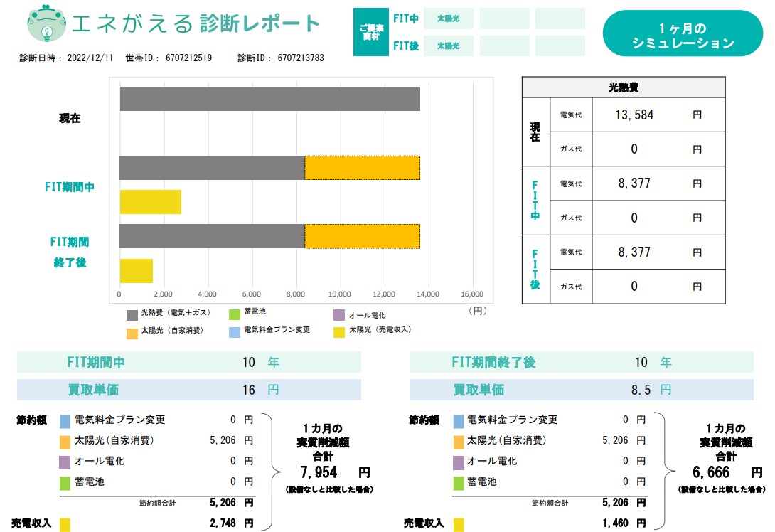This screenshot has height=532, width=775.
Task: Select the 買取単価 8.5 円 row
Action: [x=581, y=390]
